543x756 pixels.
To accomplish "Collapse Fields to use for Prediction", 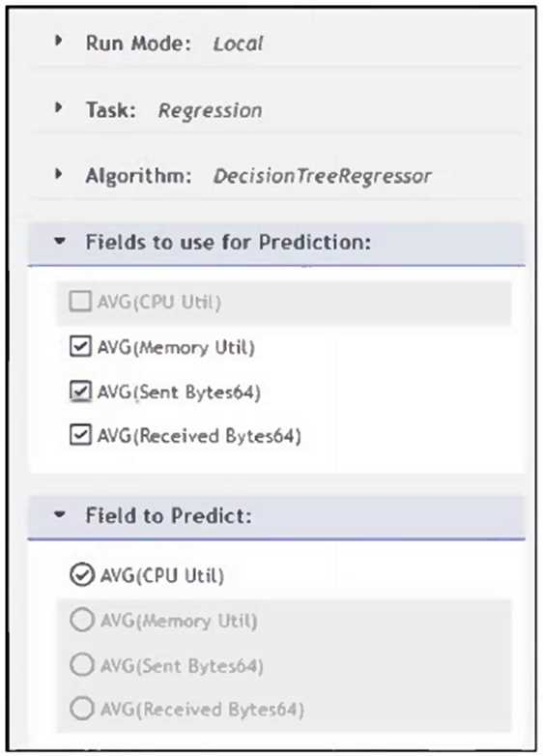I will tap(60, 241).
